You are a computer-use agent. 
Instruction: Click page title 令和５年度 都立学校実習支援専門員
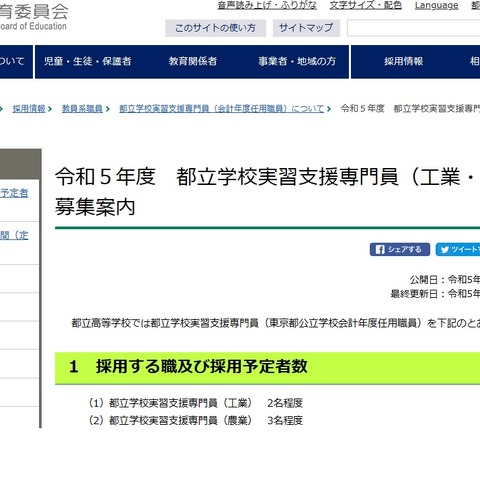pos(267,192)
